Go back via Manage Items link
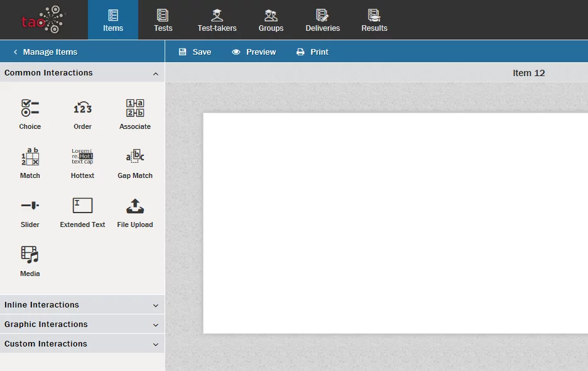Viewport: 588px width, 371px height. [45, 52]
